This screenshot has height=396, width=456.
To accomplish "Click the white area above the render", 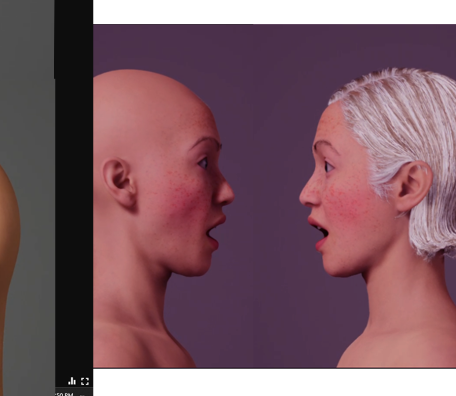I will pyautogui.click(x=274, y=12).
